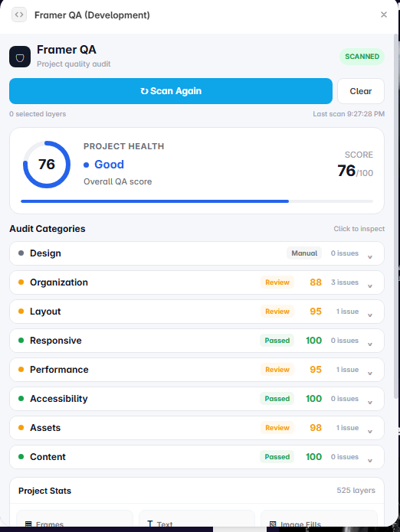Screen dimensions: 400x532
Task: Click the '1 issue' count for Assets
Action: click(x=347, y=428)
